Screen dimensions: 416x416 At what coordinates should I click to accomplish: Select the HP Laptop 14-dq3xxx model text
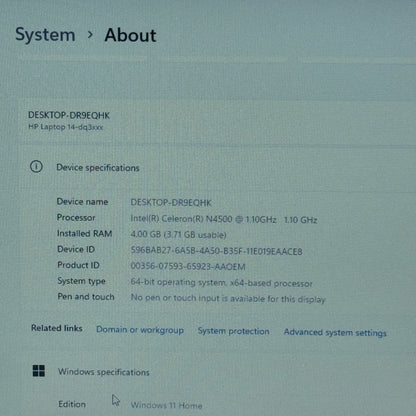[66, 127]
